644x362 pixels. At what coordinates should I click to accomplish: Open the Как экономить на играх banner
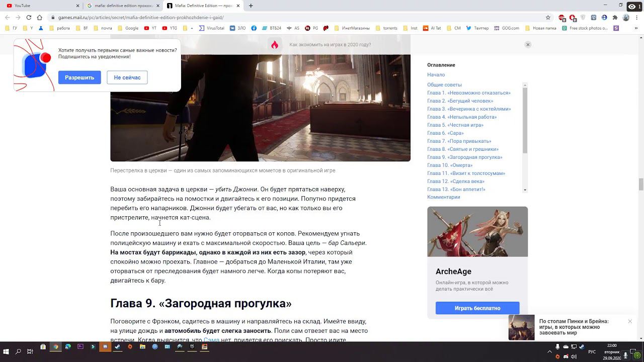click(330, 45)
